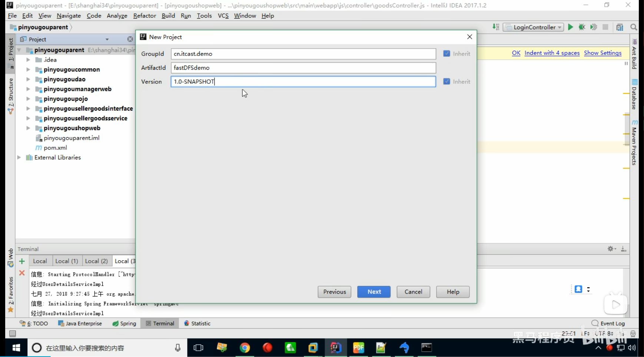The width and height of the screenshot is (644, 357).
Task: Toggle the Version Inherit checkbox
Action: pyautogui.click(x=447, y=81)
